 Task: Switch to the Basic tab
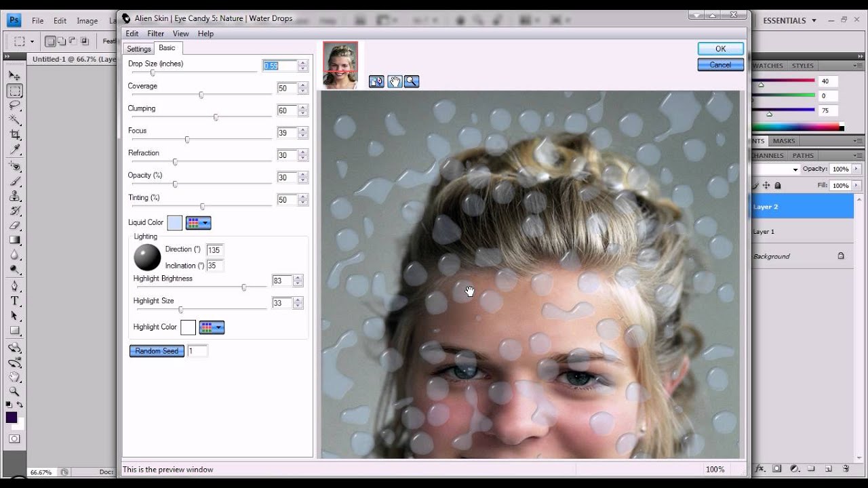[167, 47]
